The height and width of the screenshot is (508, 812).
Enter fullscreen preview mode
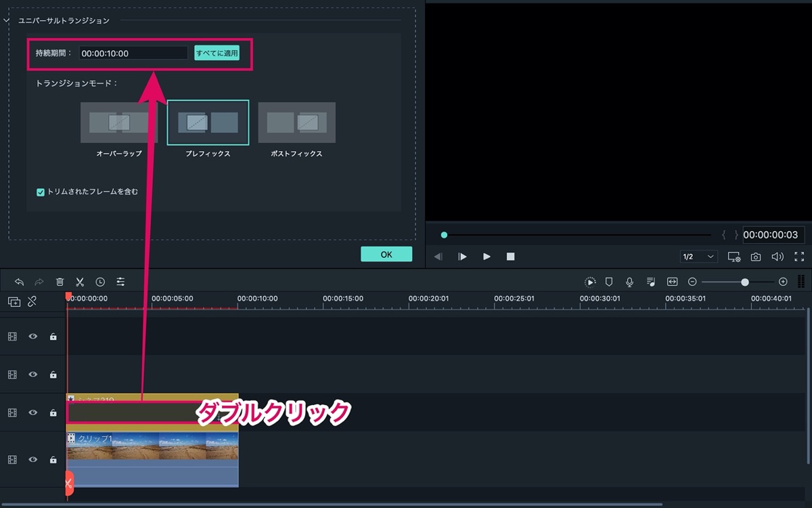(799, 257)
